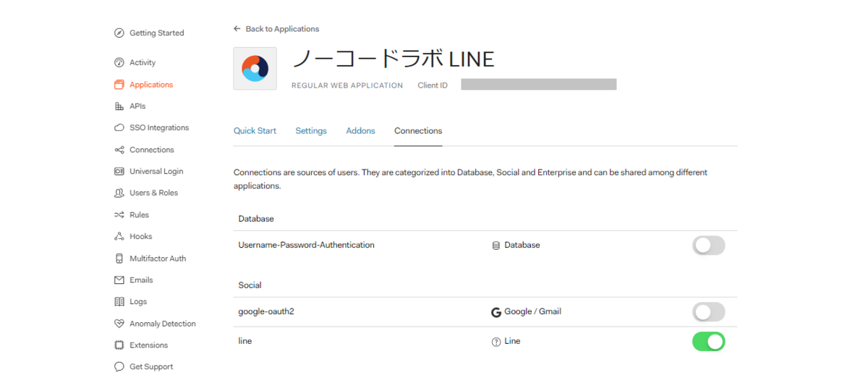Open Extensions page
This screenshot has height=378, width=868.
(x=148, y=345)
